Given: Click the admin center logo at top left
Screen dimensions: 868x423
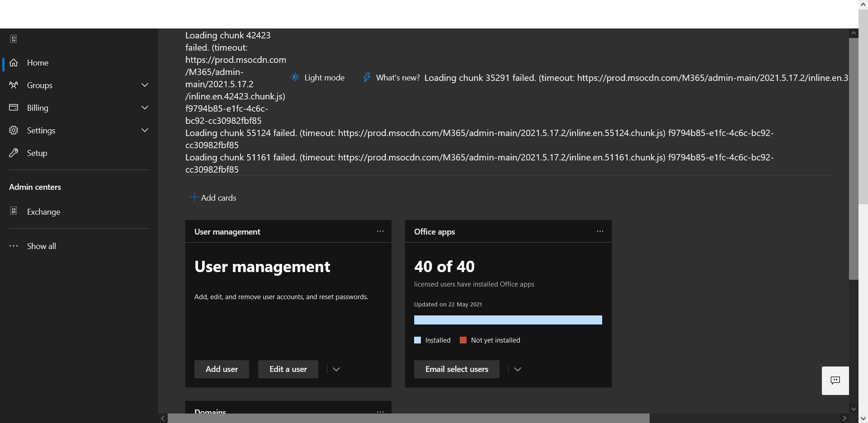Looking at the screenshot, I should point(14,39).
